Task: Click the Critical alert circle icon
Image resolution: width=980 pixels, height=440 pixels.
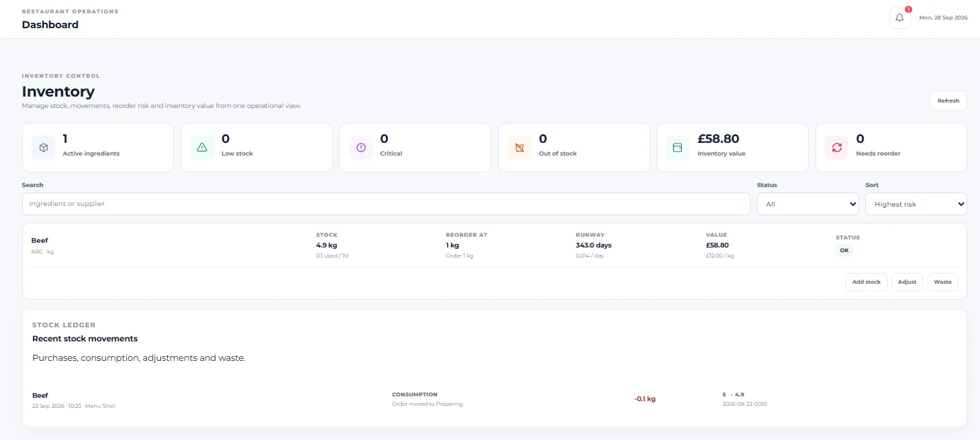Action: [x=361, y=148]
